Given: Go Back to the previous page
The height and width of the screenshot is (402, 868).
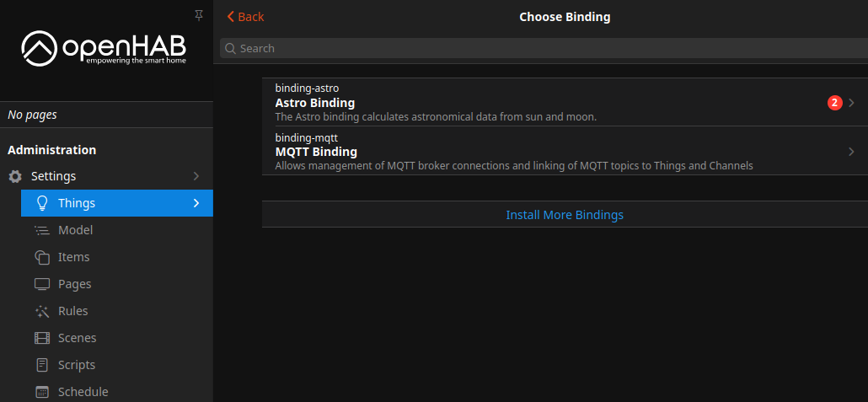Looking at the screenshot, I should pos(245,17).
